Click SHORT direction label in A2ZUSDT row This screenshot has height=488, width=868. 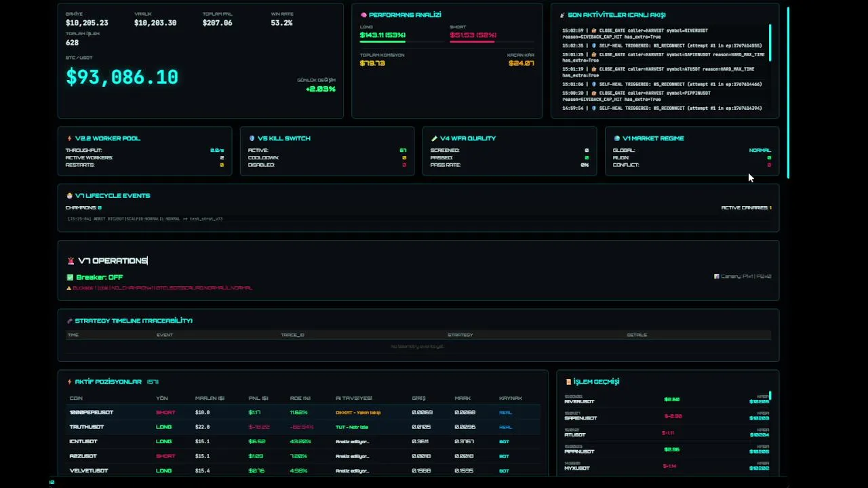click(165, 456)
